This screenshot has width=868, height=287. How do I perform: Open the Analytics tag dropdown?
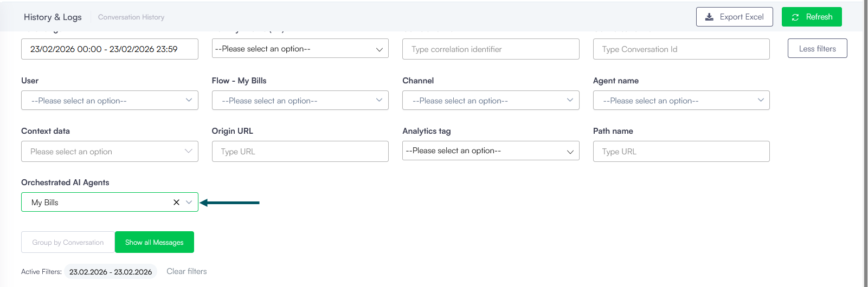490,151
